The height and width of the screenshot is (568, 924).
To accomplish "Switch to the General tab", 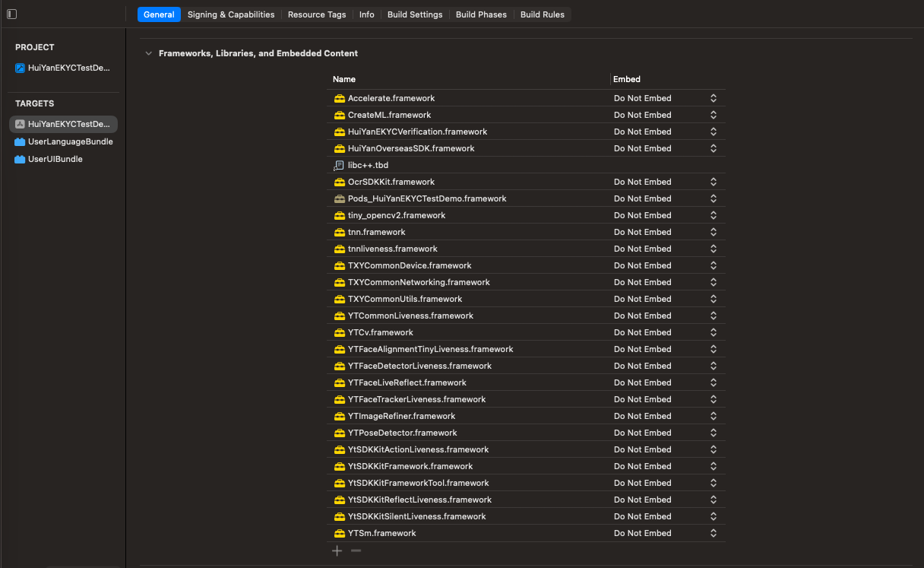I will click(x=159, y=14).
